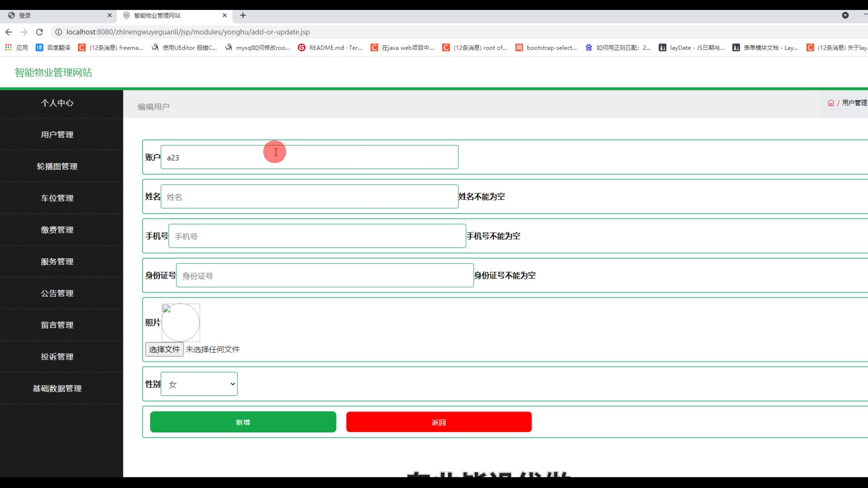Screen dimensions: 868x488
Task: Click the 用户管理 breadcrumb link
Action: click(x=854, y=103)
